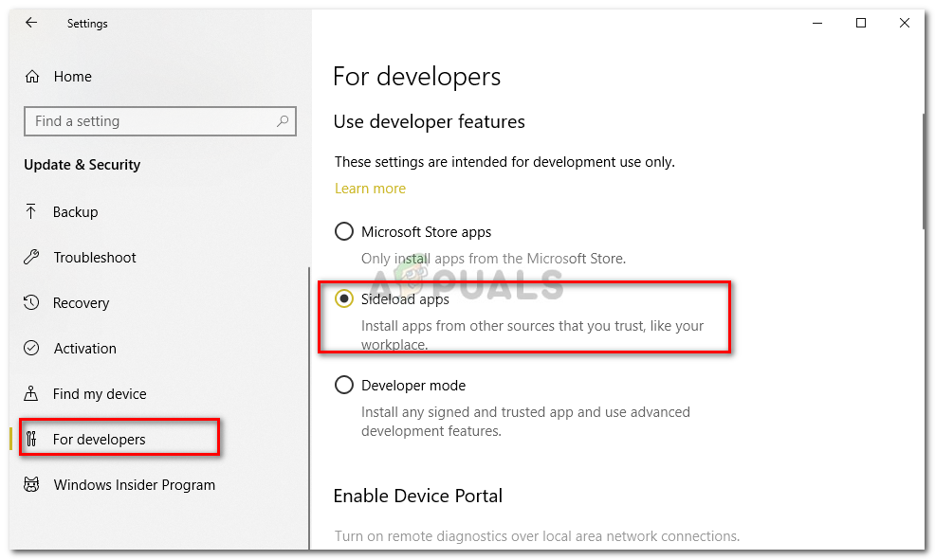Select the Microsoft Store apps radio button

343,231
